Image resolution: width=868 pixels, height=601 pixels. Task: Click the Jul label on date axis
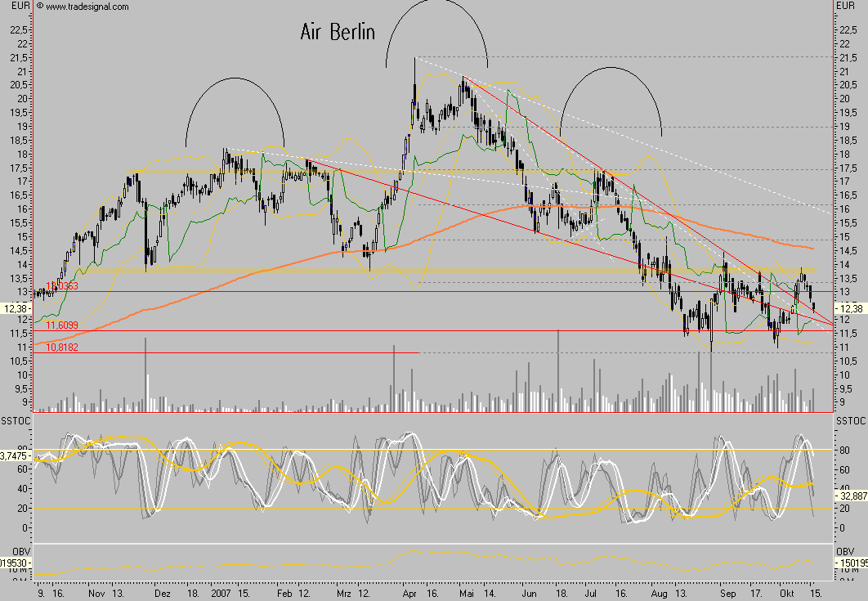(x=593, y=592)
